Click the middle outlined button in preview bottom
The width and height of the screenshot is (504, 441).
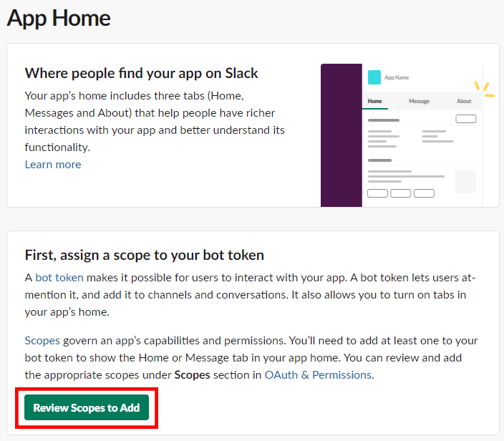click(x=400, y=193)
